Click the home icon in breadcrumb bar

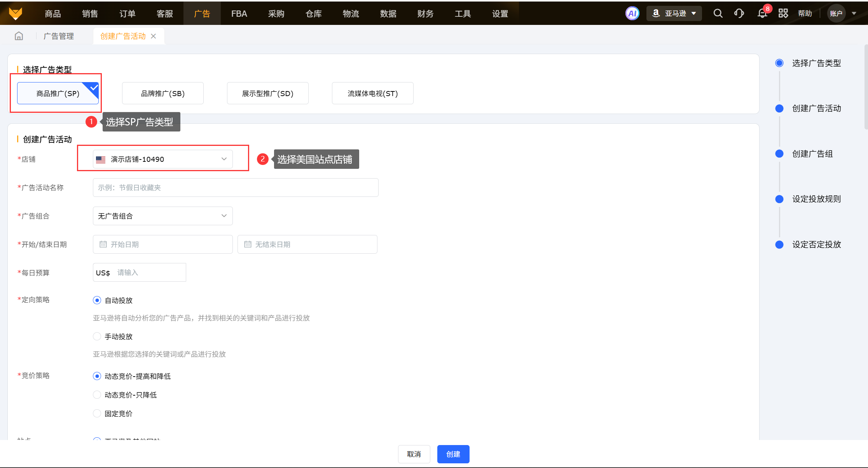click(19, 36)
